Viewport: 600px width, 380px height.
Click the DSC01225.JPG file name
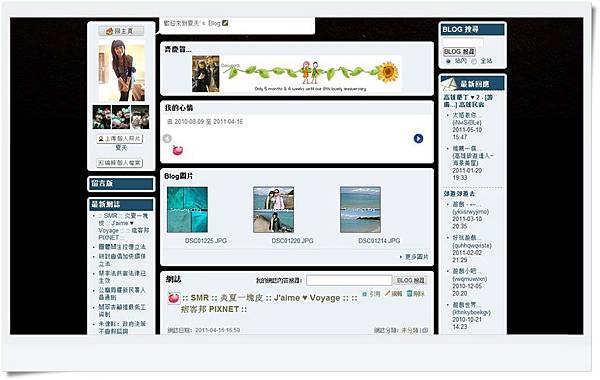206,241
